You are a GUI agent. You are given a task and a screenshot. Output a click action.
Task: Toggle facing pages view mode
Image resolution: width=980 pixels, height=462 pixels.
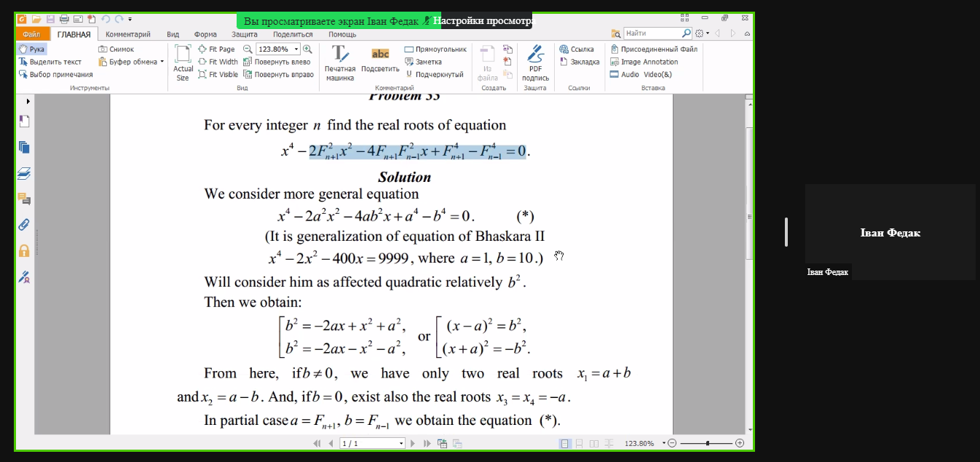(594, 443)
